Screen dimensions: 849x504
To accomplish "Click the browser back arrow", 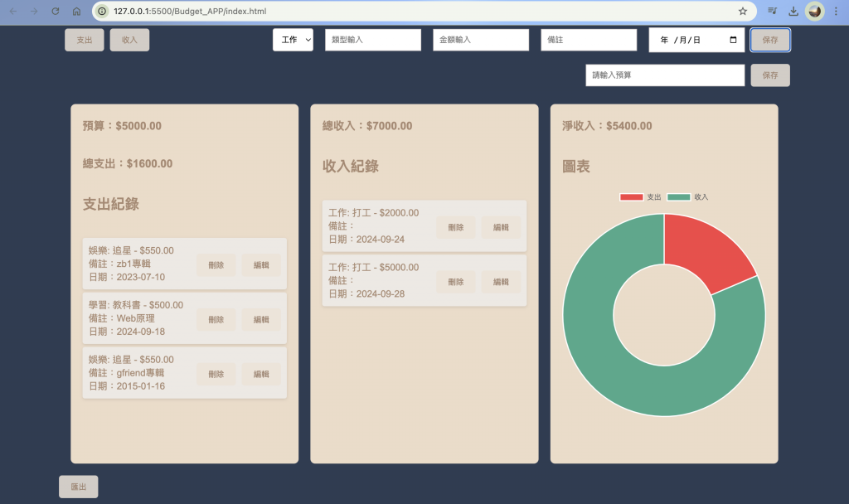I will tap(13, 11).
